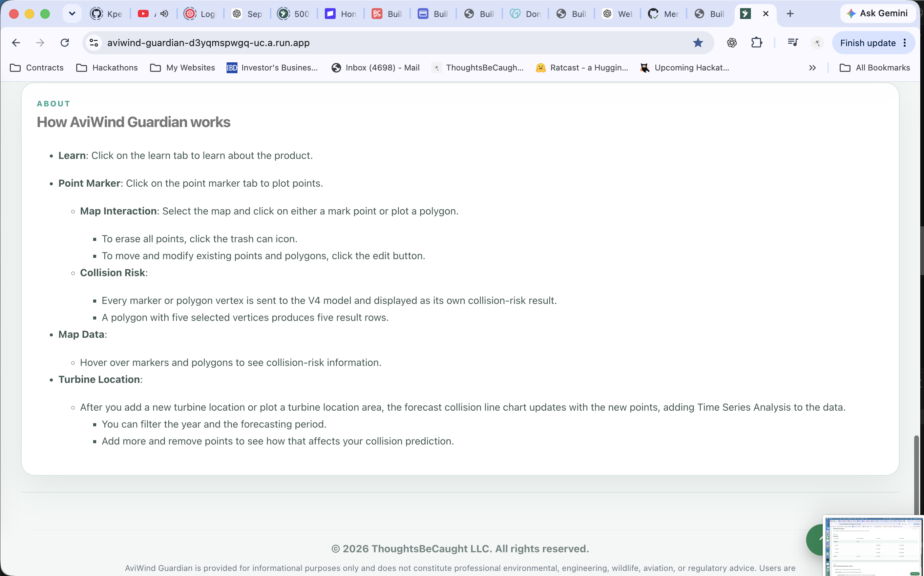Click the screenshot preview thumbnail
The height and width of the screenshot is (576, 924).
(874, 546)
